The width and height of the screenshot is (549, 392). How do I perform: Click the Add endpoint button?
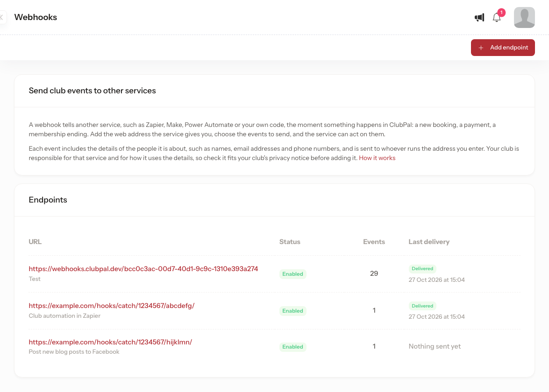coord(502,48)
